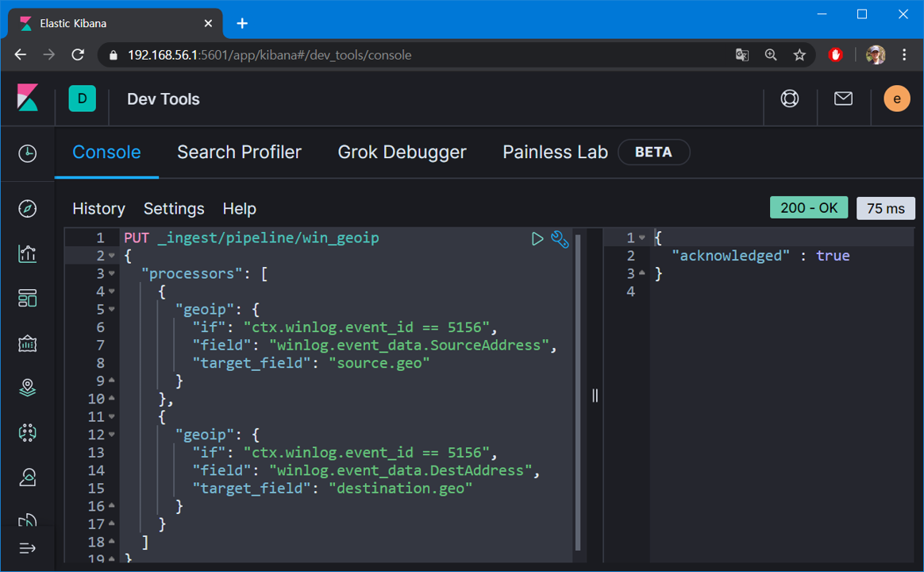This screenshot has height=572, width=924.
Task: Close the Elastic Kibana tab
Action: click(x=208, y=23)
